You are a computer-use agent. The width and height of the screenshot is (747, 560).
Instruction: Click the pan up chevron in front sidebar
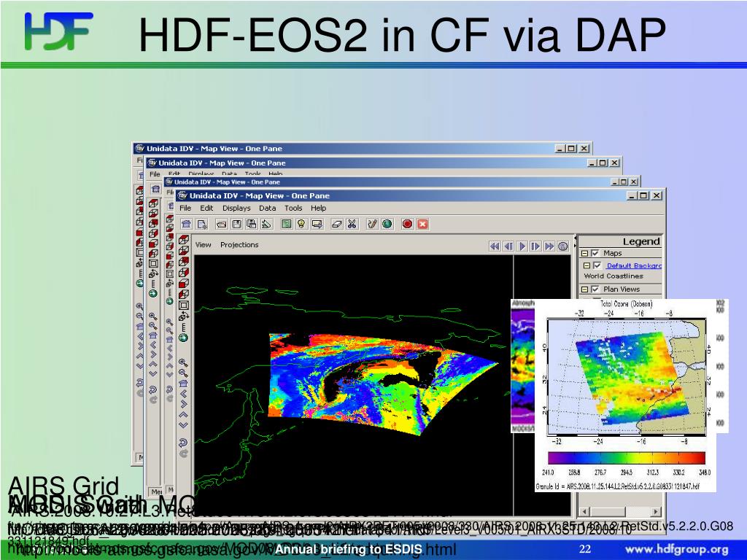(183, 415)
